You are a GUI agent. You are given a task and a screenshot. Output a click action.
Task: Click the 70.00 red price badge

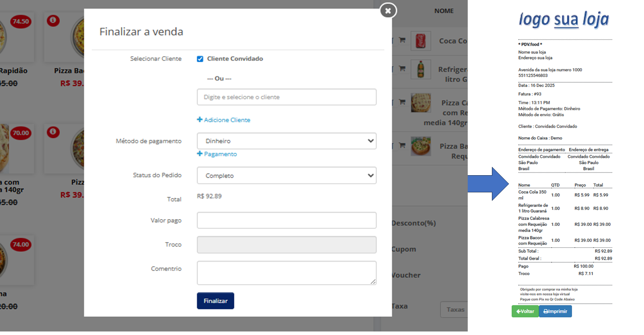[x=20, y=133]
